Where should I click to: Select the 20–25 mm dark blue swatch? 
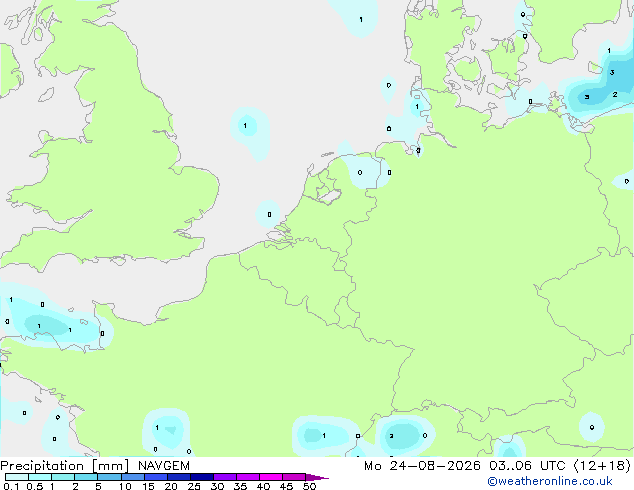[178, 477]
